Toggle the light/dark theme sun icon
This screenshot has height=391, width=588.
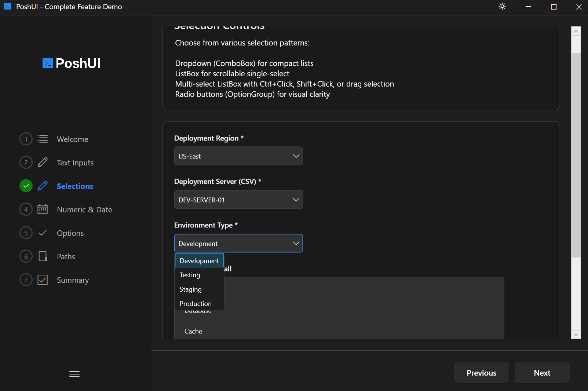[502, 6]
